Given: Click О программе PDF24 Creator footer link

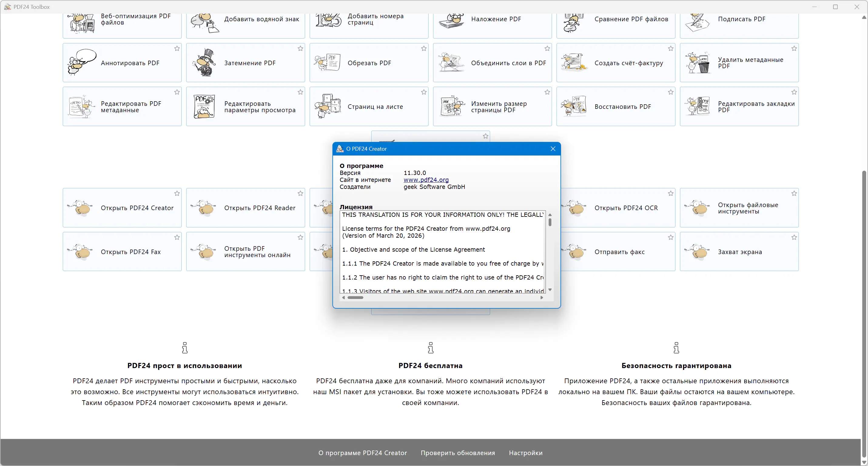Looking at the screenshot, I should click(362, 453).
